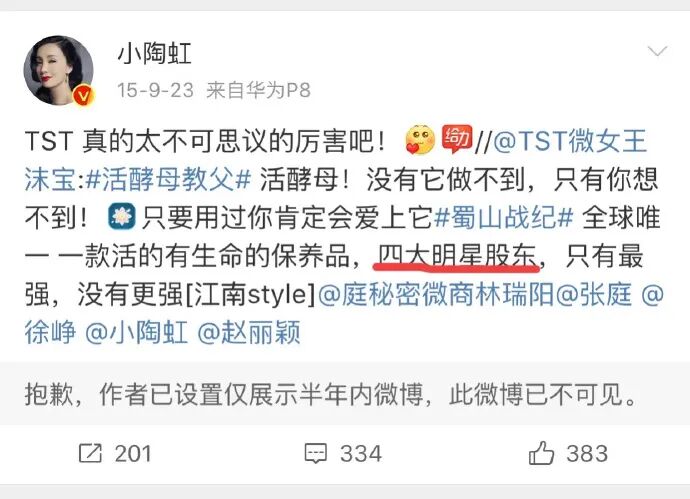The height and width of the screenshot is (499, 690).
Task: Tap the heart-face emoji in post
Action: click(420, 140)
